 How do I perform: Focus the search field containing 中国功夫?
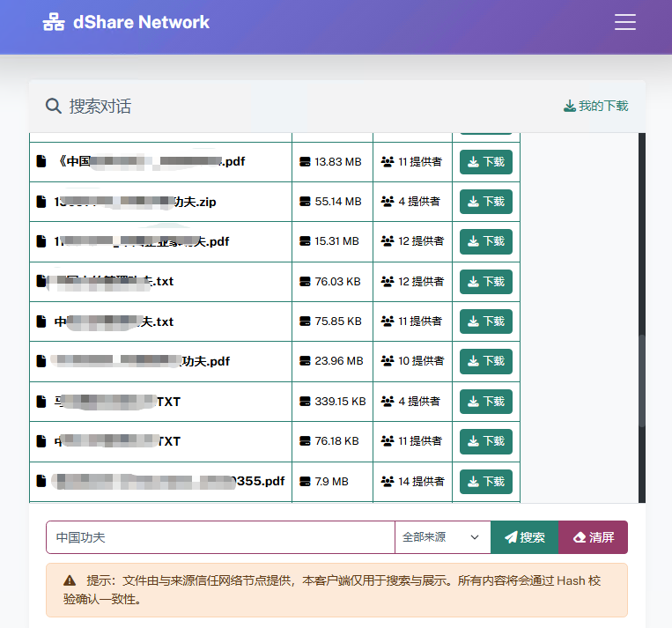click(220, 537)
